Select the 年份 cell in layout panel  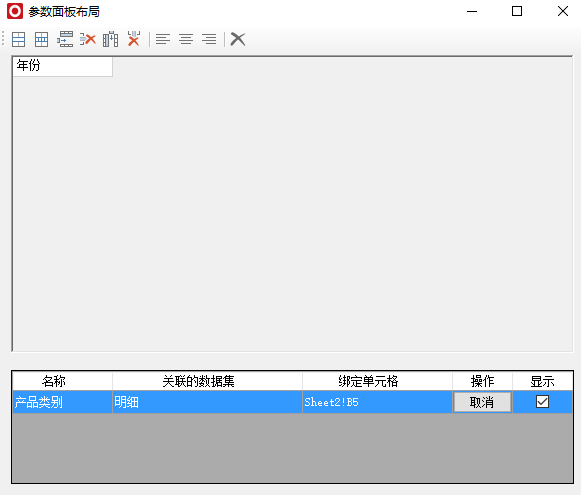(63, 67)
